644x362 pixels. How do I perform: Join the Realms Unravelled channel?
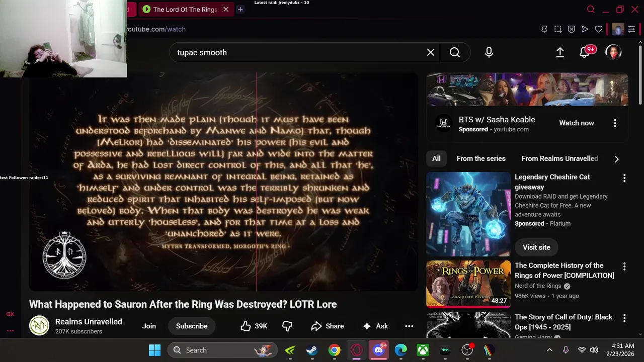tap(149, 326)
